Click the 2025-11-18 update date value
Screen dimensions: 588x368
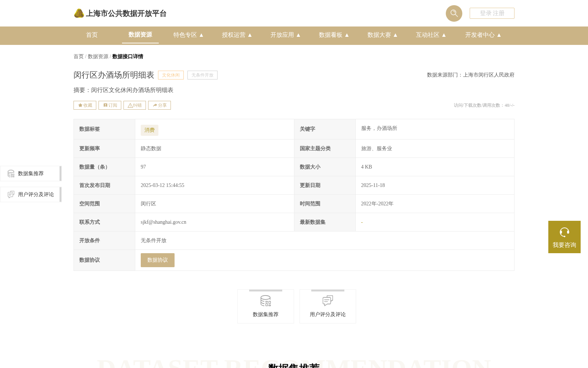pyautogui.click(x=373, y=185)
